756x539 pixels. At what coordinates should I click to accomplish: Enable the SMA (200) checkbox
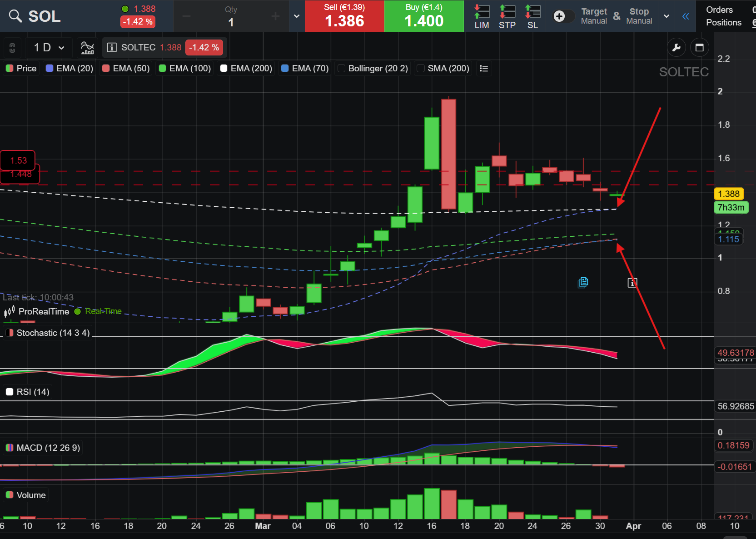421,68
